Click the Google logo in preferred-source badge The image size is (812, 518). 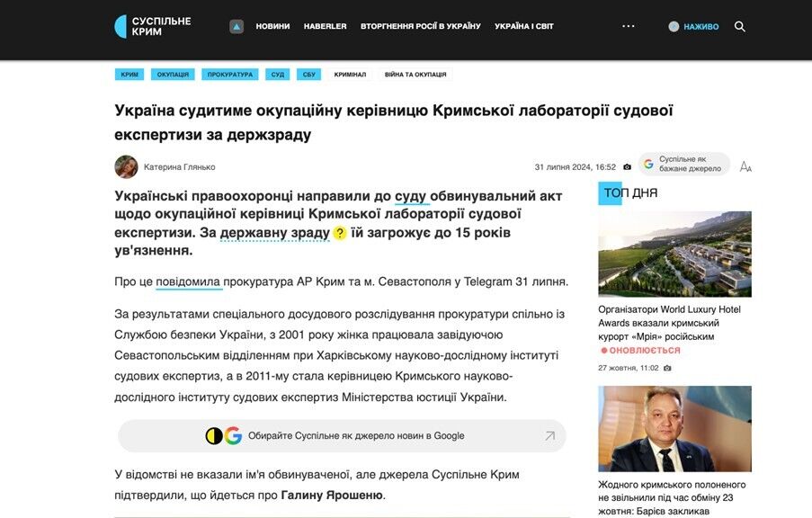(648, 164)
